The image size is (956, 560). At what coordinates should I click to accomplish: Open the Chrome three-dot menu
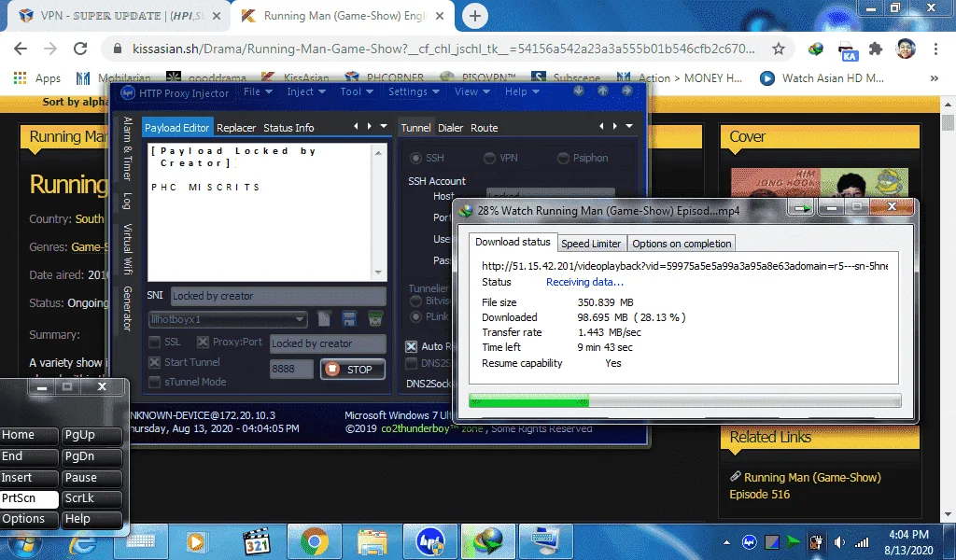935,49
